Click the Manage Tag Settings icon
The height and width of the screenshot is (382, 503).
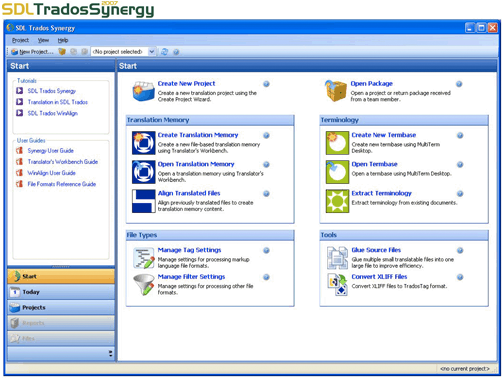[x=144, y=258]
